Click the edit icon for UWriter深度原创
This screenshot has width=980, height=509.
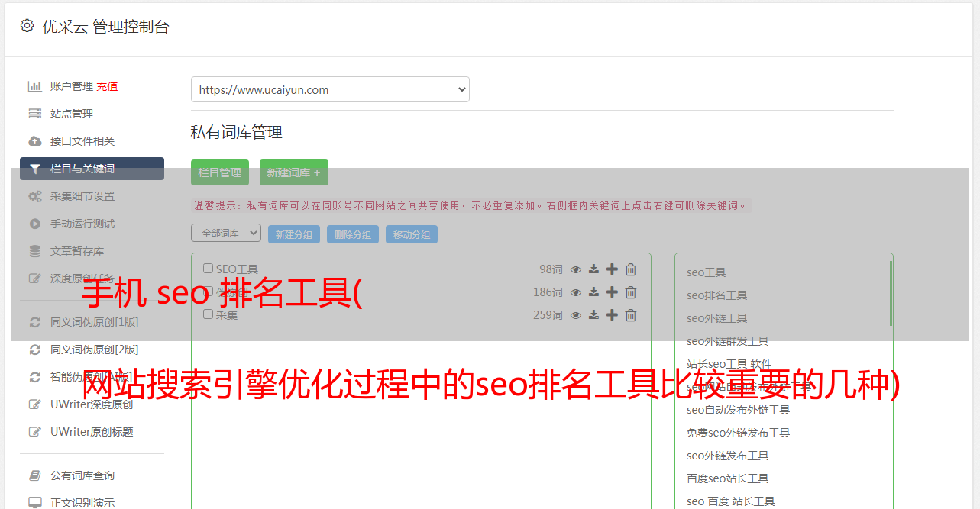pyautogui.click(x=35, y=404)
